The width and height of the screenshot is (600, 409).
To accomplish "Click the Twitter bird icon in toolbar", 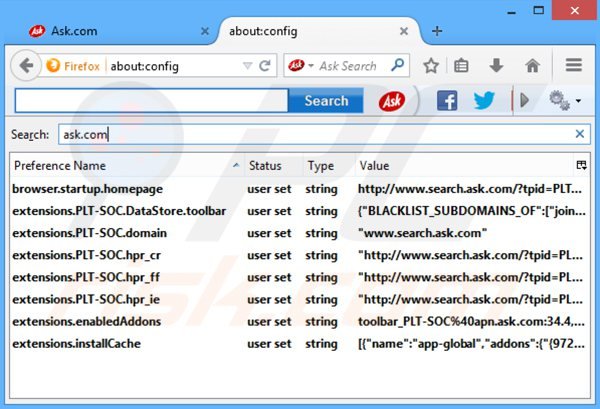I will pos(484,101).
